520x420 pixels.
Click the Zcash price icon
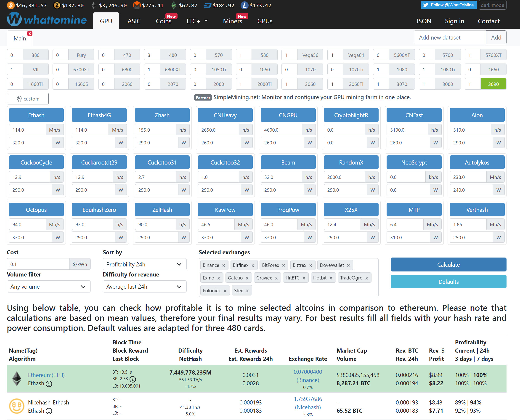click(x=57, y=5)
